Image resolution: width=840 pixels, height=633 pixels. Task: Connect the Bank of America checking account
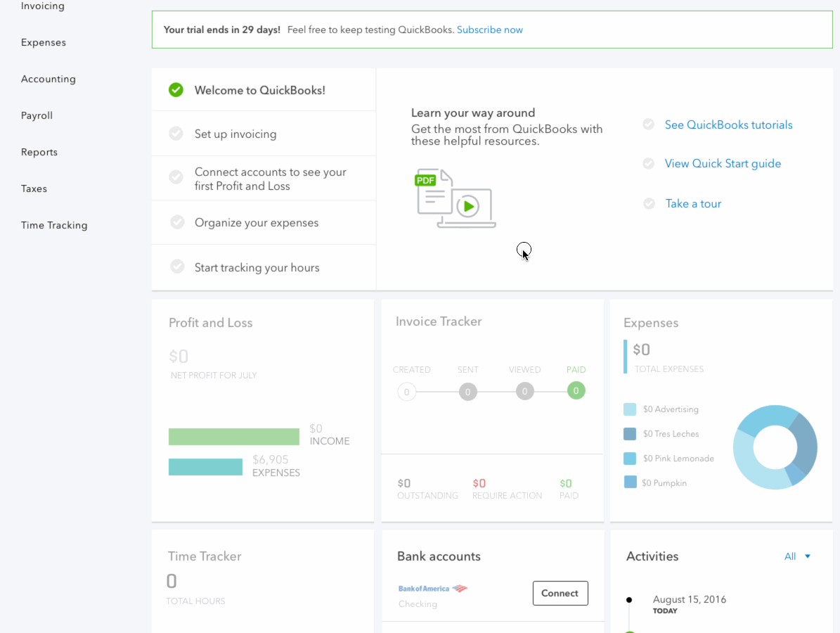pyautogui.click(x=560, y=594)
